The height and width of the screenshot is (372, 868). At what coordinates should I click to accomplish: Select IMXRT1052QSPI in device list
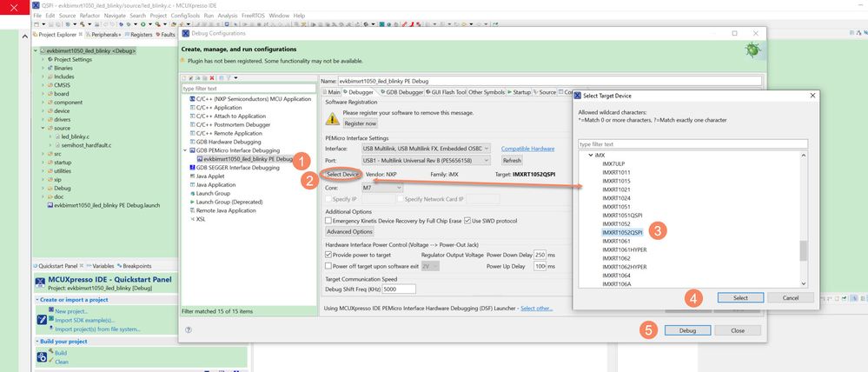[x=623, y=233]
